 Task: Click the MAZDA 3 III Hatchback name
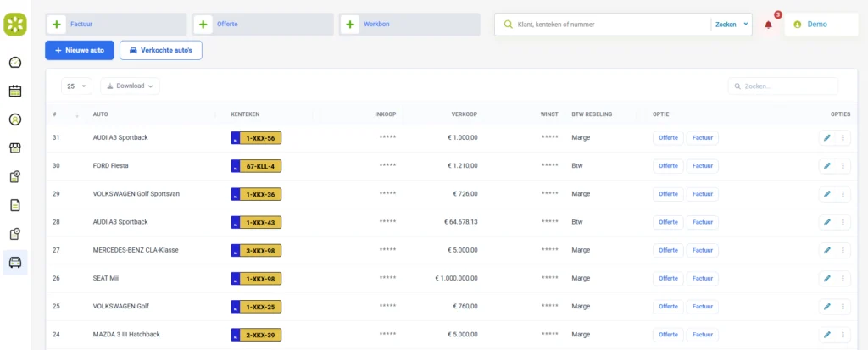click(125, 335)
